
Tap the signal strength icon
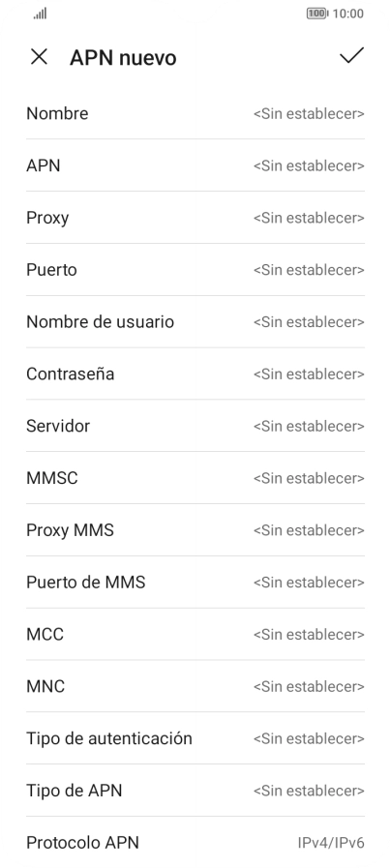pyautogui.click(x=40, y=14)
